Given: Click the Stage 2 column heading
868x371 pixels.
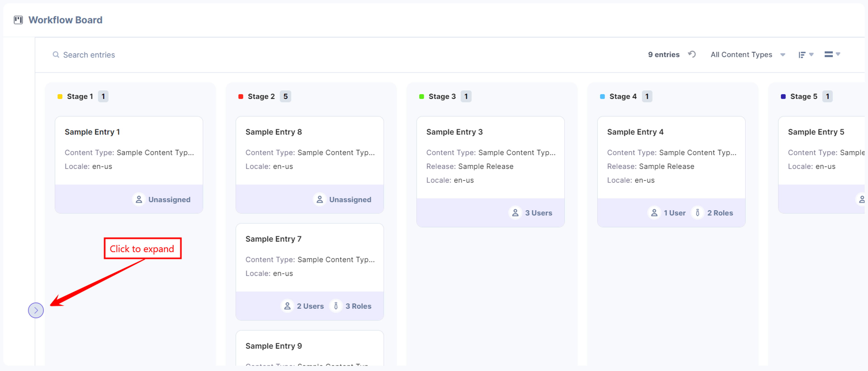Looking at the screenshot, I should tap(261, 97).
